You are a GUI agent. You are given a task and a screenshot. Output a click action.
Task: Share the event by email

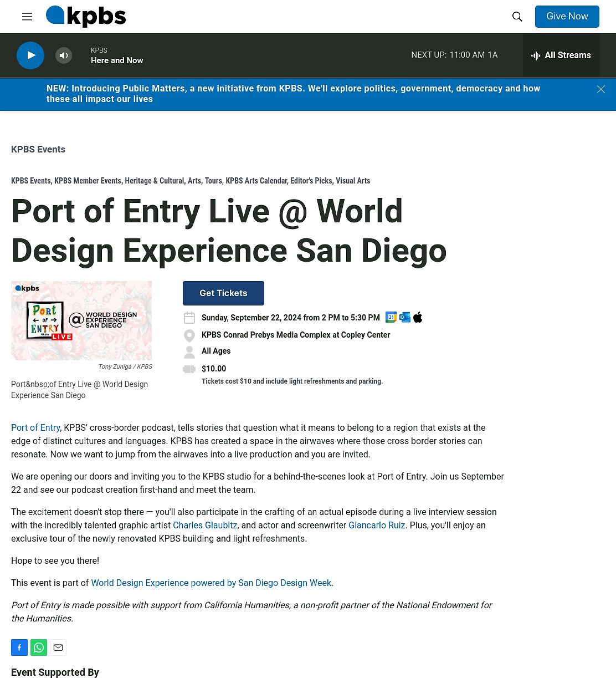click(58, 648)
